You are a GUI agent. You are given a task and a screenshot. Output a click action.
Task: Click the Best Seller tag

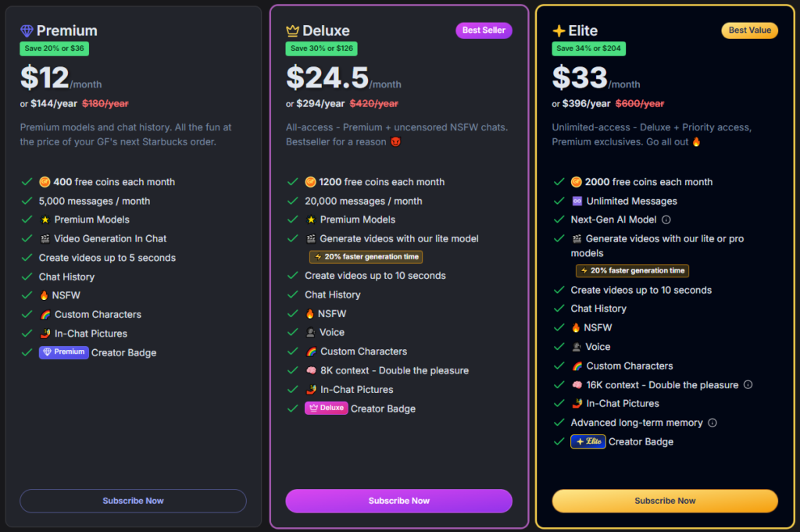point(482,30)
